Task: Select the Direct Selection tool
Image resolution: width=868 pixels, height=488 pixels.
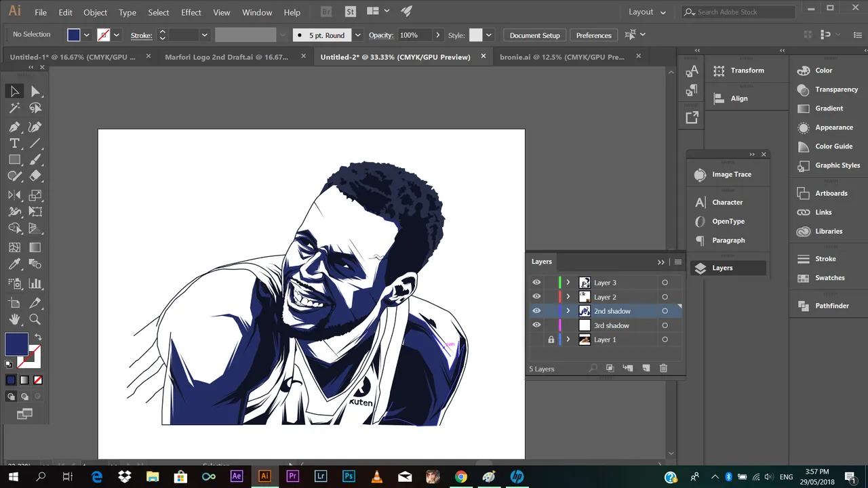Action: 36,91
